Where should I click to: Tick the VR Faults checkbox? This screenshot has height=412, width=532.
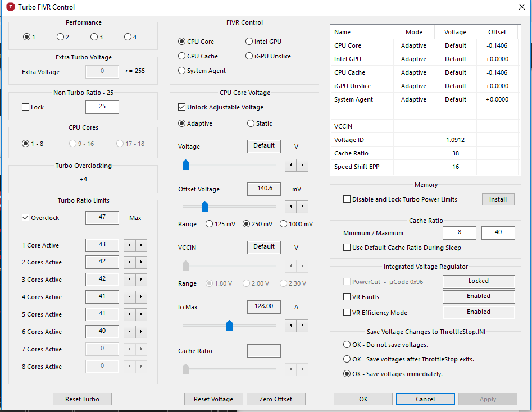click(x=347, y=297)
